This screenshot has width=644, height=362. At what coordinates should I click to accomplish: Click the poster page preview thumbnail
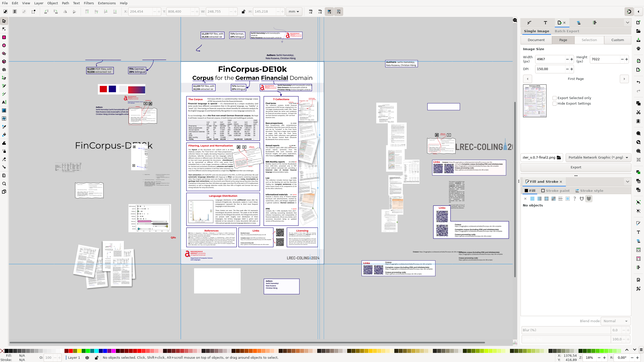pyautogui.click(x=535, y=101)
